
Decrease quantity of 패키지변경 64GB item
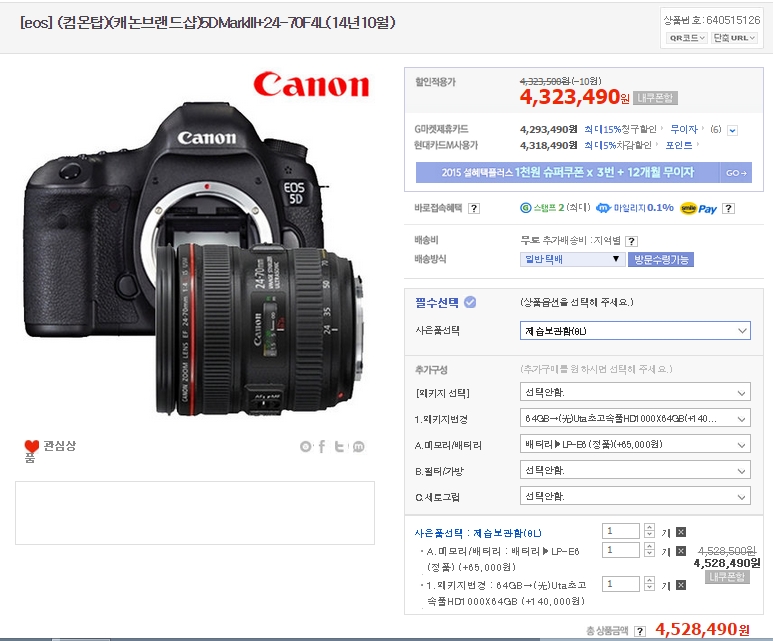point(649,588)
